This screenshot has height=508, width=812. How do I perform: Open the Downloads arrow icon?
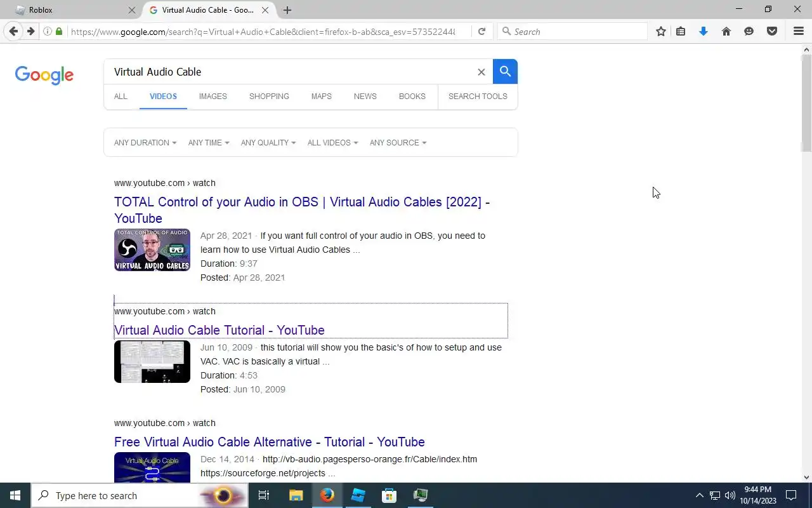tap(704, 31)
